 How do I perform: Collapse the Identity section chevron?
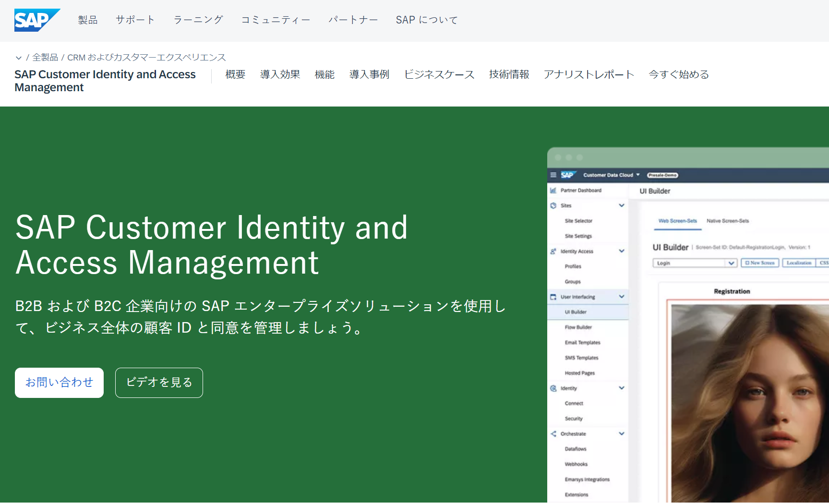622,388
